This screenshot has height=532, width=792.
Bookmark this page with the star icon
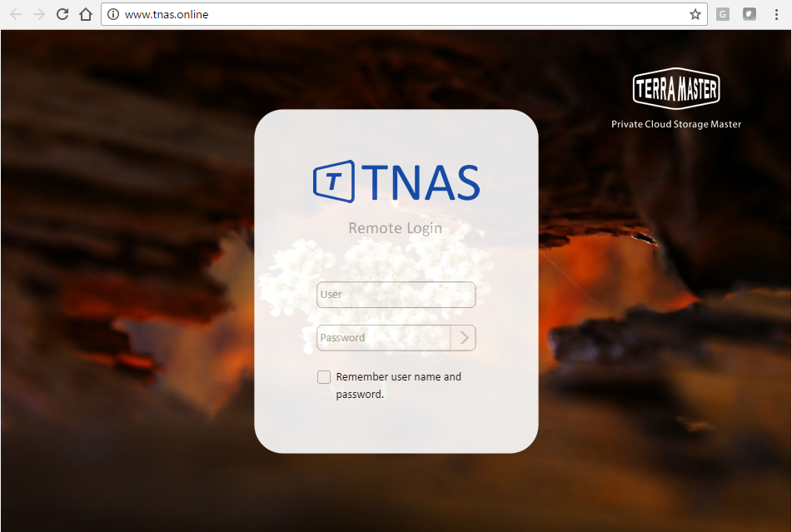click(x=695, y=14)
